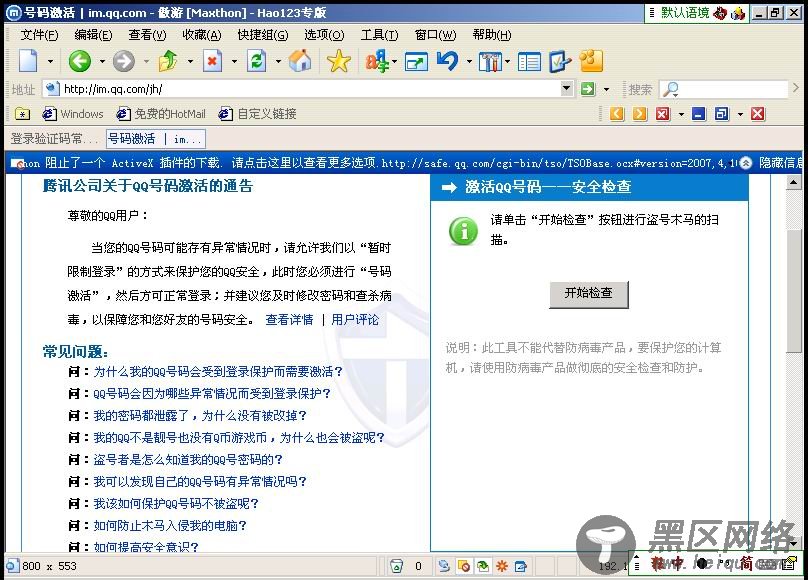Click the blue restore-page icon on links bar

tap(722, 114)
